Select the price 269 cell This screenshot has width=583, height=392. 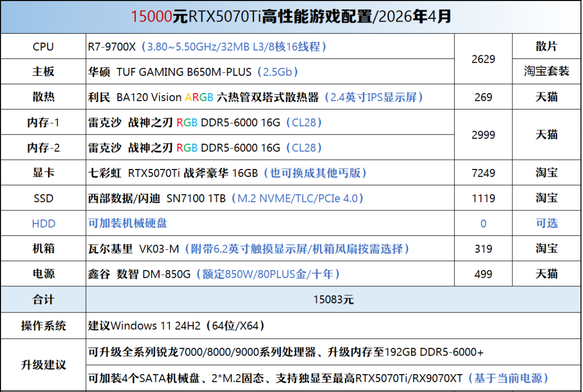point(484,97)
